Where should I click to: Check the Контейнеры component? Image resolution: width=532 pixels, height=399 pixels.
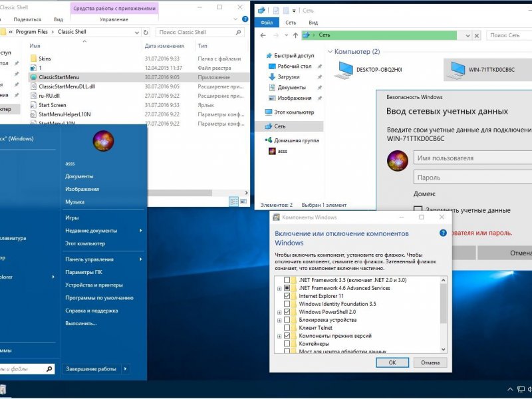click(x=287, y=344)
